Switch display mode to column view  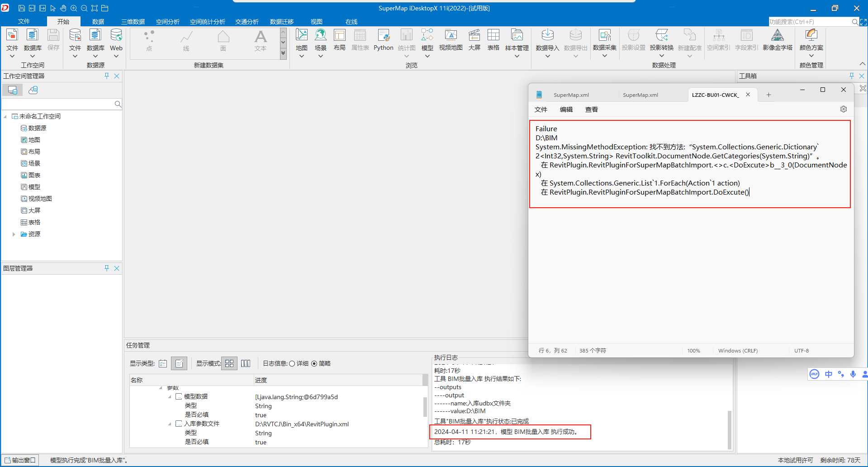[246, 363]
